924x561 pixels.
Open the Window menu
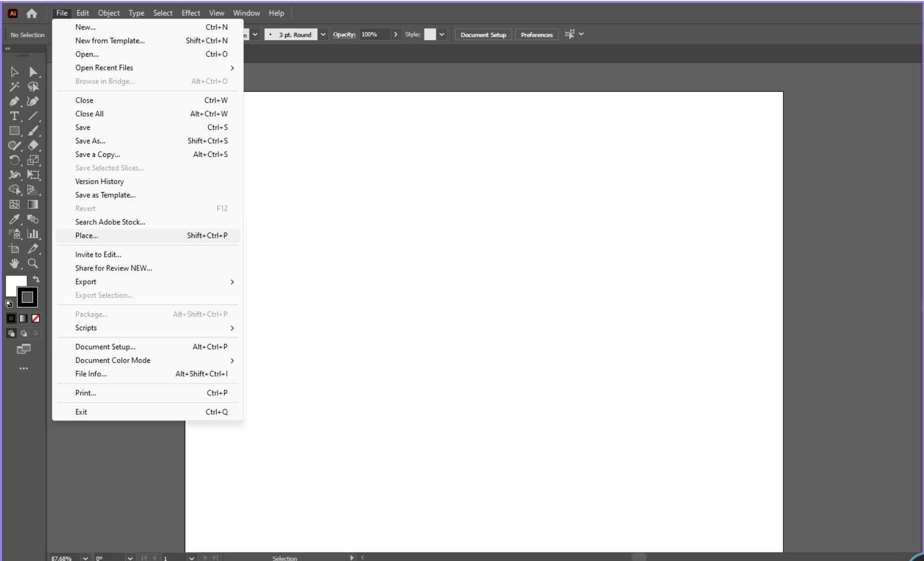click(246, 13)
